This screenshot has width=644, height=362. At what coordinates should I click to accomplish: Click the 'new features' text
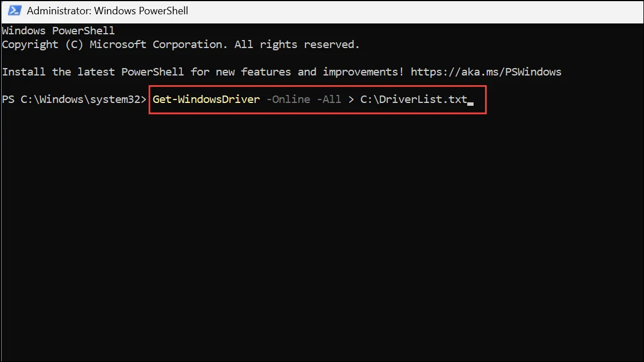[x=253, y=72]
